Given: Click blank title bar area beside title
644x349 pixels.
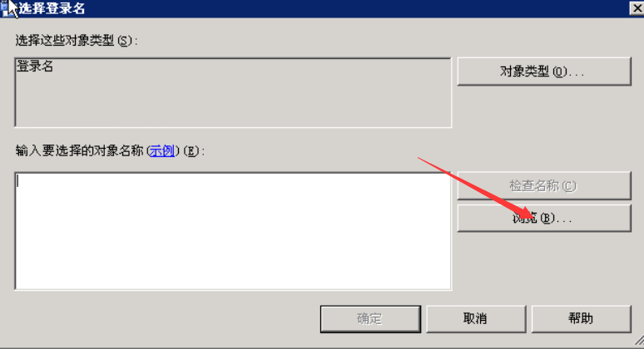Looking at the screenshot, I should coord(354,8).
